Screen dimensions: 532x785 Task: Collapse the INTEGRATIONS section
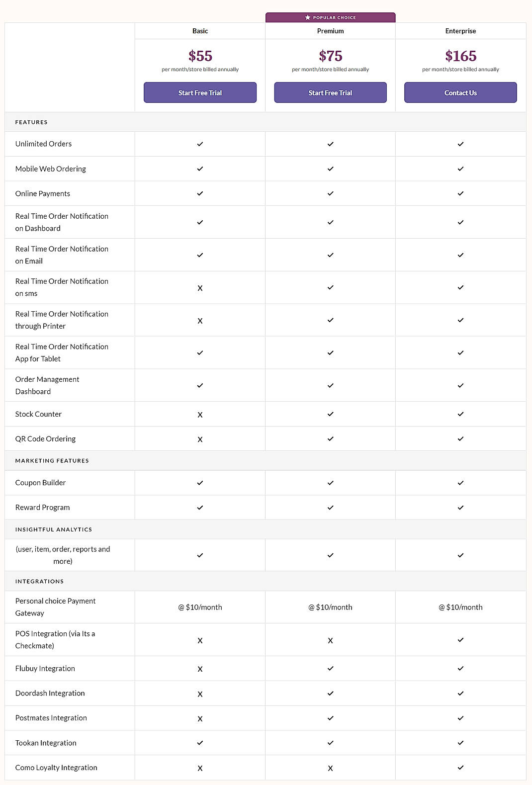(x=39, y=581)
